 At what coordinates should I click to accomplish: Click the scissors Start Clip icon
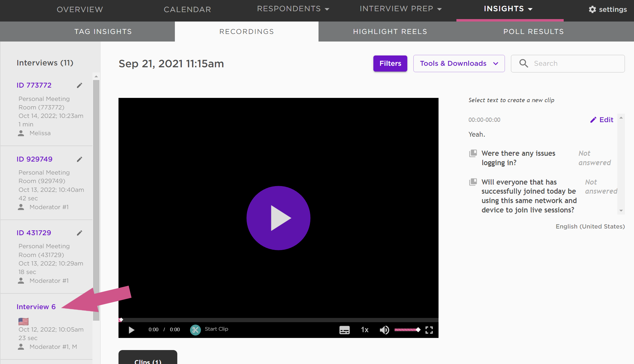click(195, 330)
